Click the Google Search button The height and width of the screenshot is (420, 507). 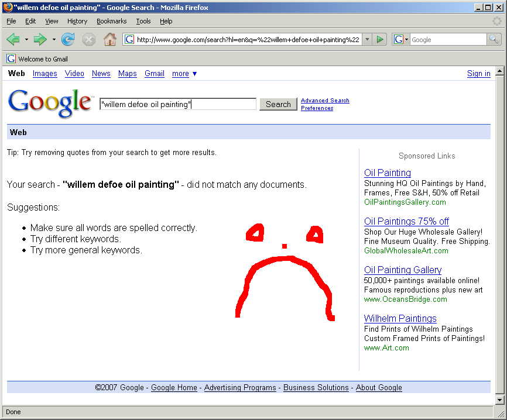(x=278, y=104)
